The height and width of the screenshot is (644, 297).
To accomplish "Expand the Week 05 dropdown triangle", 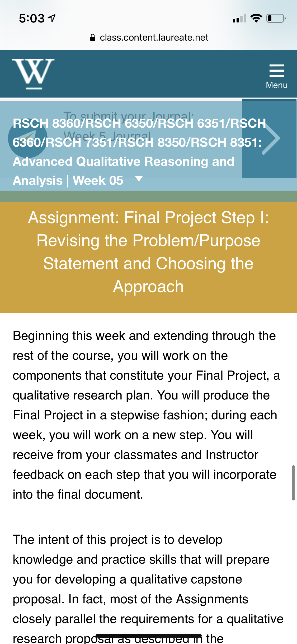I will [x=139, y=179].
